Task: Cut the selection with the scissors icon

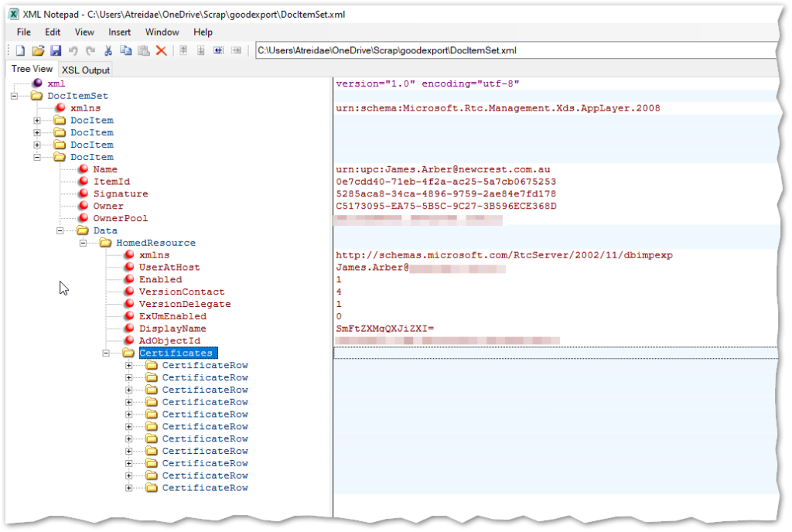Action: tap(108, 50)
